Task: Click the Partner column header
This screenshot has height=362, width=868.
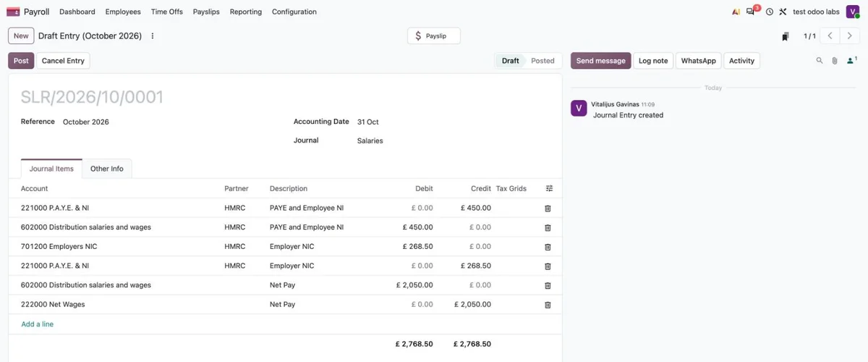Action: tap(237, 188)
